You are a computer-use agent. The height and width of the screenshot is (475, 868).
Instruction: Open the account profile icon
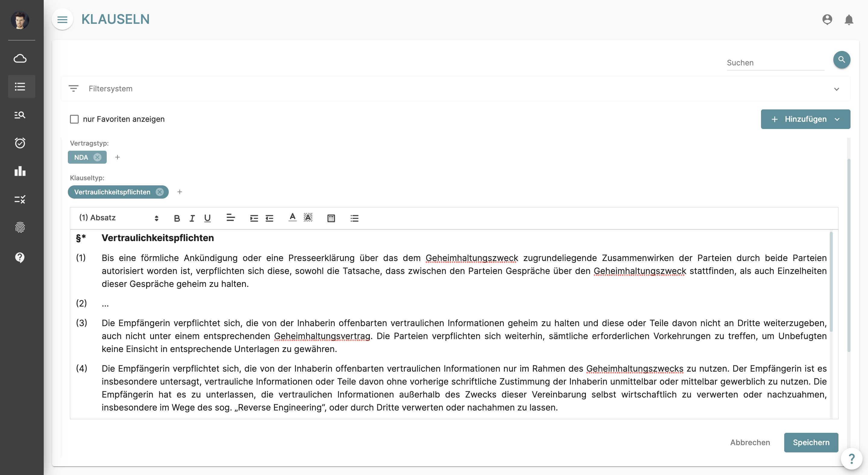point(827,20)
